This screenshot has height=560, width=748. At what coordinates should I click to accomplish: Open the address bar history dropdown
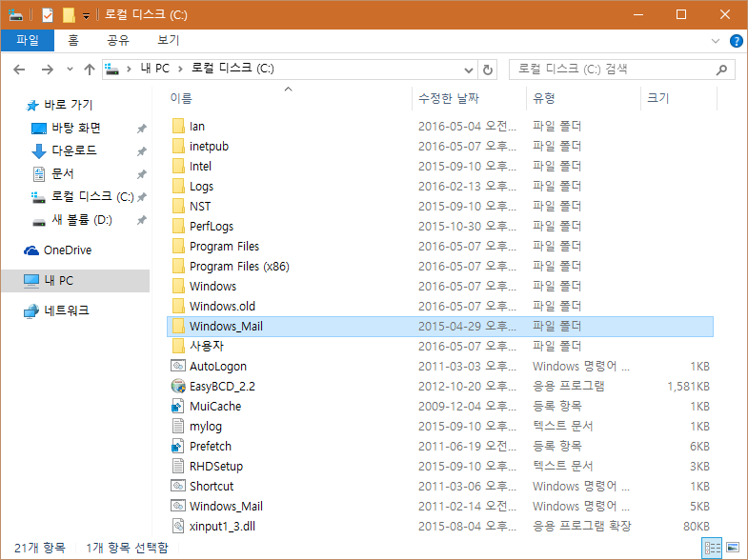pos(468,70)
